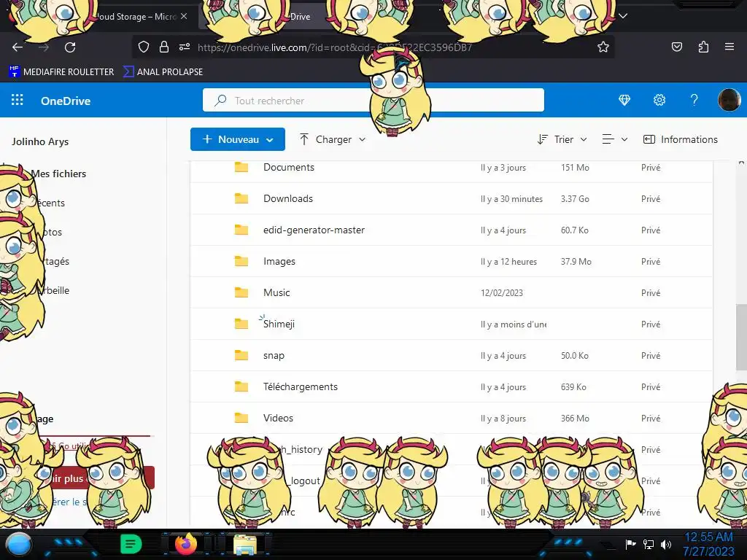Click the OneDrive title link
The height and width of the screenshot is (560, 747).
66,101
